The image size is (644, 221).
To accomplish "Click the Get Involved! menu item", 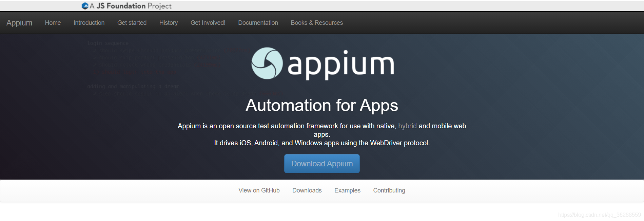I will pos(208,23).
